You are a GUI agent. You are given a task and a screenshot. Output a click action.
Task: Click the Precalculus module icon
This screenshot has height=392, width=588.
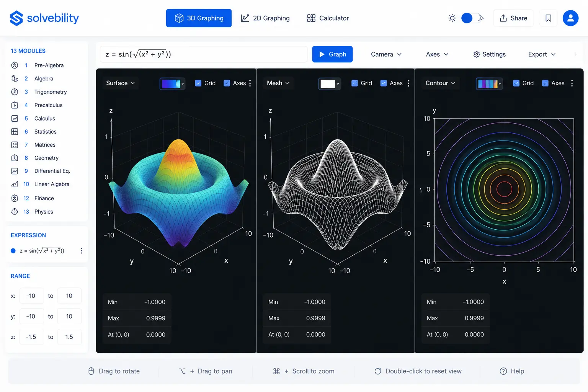15,105
